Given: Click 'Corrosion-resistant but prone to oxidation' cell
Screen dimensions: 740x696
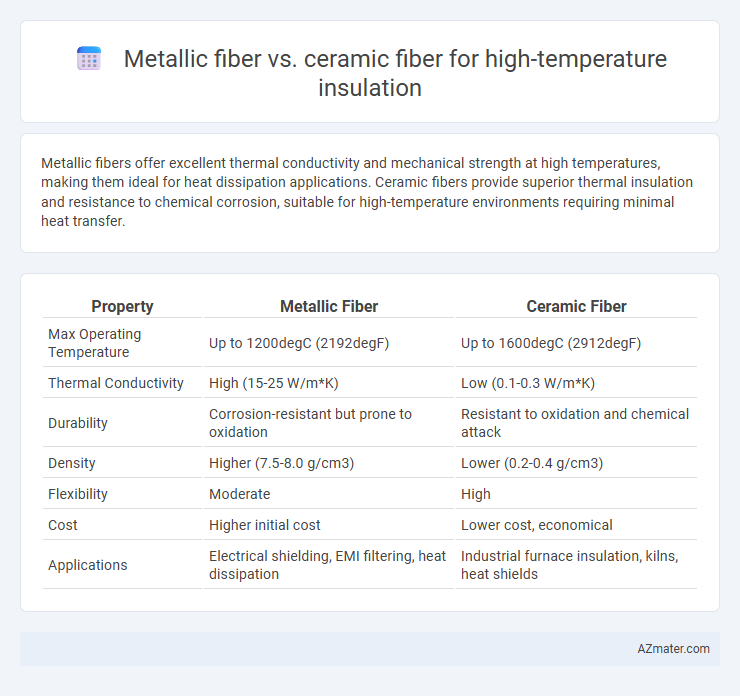Looking at the screenshot, I should (x=329, y=423).
